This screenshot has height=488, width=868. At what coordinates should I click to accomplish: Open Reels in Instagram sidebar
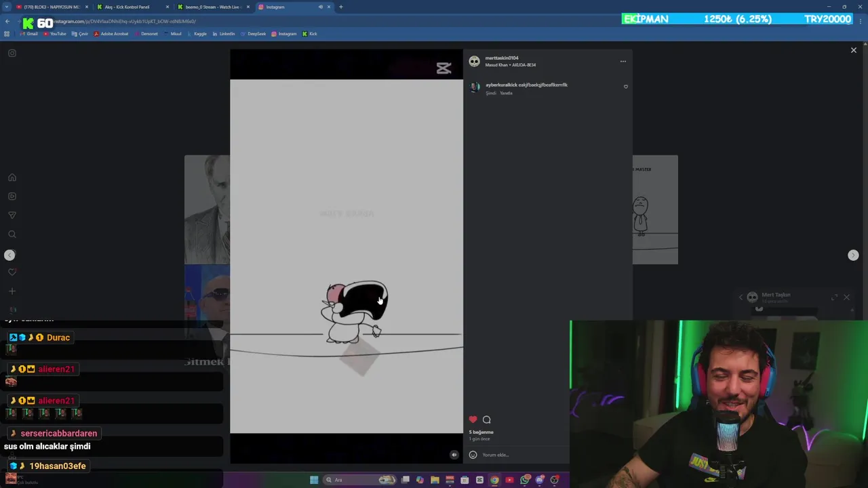[x=12, y=197]
